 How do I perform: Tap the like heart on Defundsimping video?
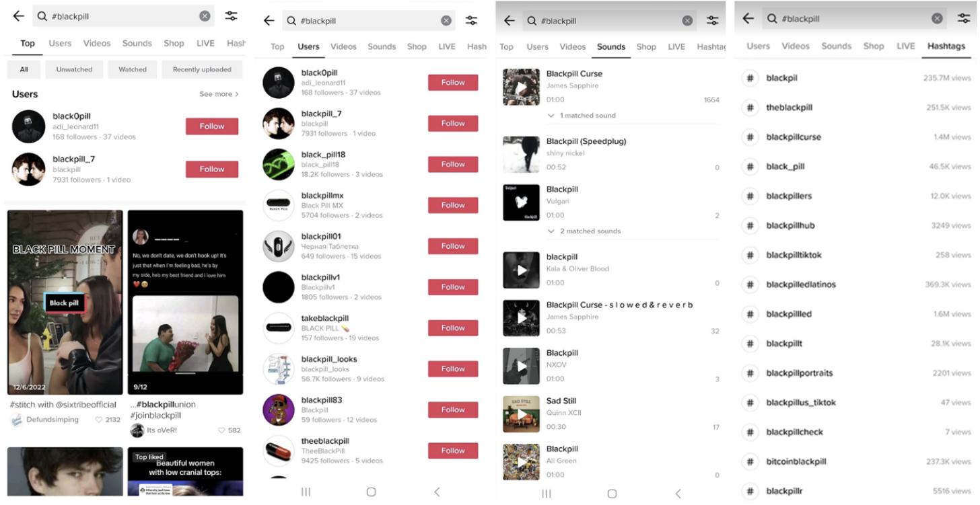point(99,420)
